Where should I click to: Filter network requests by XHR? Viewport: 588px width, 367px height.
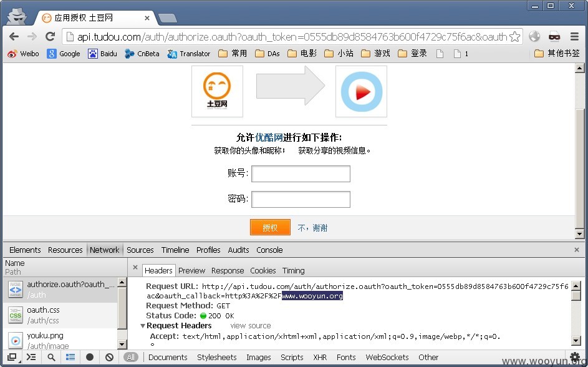(x=320, y=357)
